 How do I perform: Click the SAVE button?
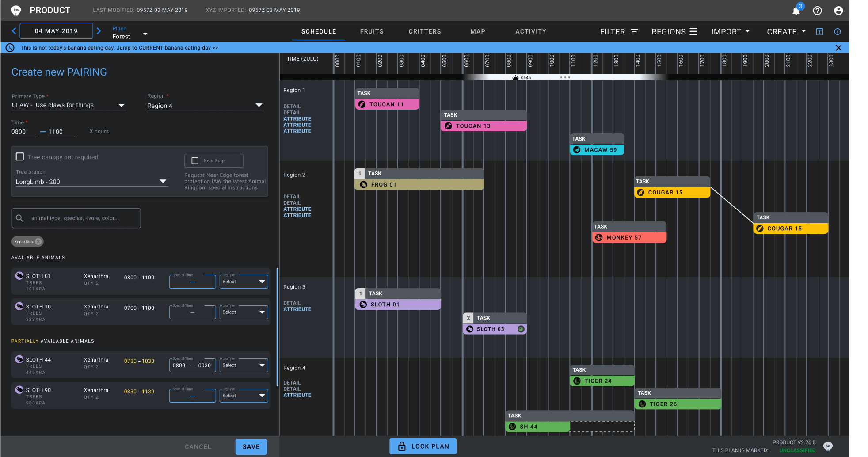coord(251,447)
